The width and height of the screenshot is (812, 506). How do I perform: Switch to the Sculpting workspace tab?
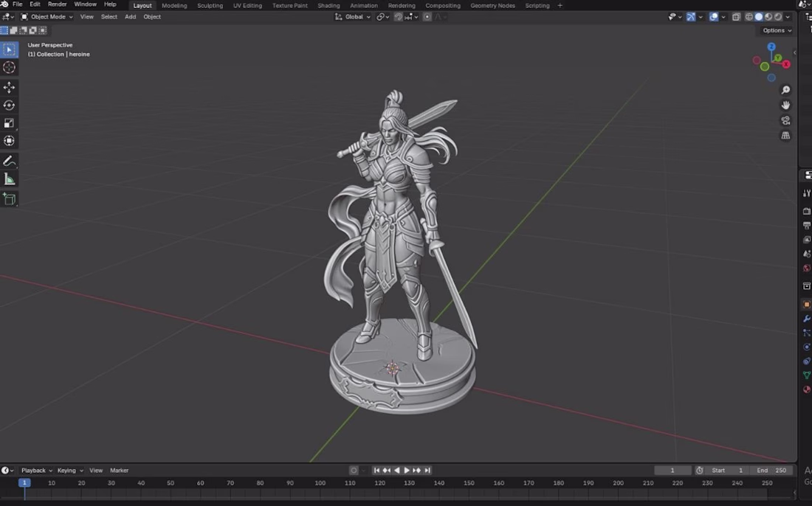tap(210, 6)
